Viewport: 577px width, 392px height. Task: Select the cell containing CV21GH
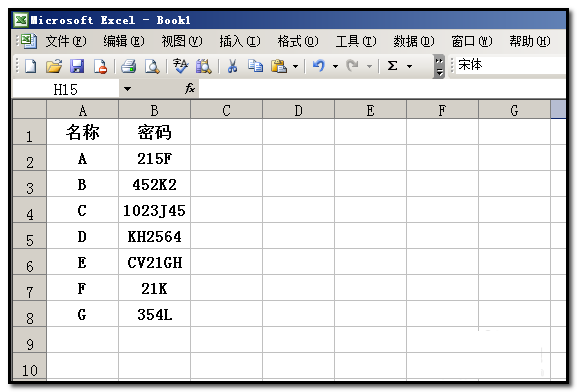(154, 262)
